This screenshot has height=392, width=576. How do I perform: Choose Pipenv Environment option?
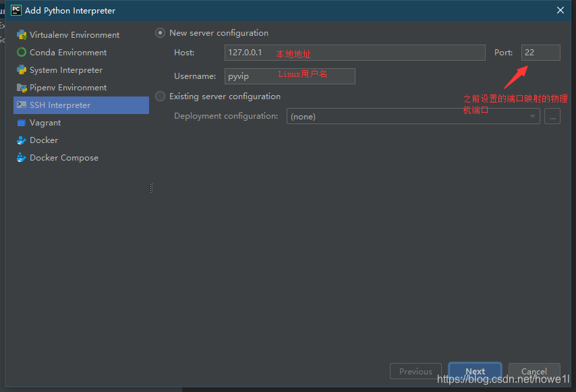[x=81, y=88]
